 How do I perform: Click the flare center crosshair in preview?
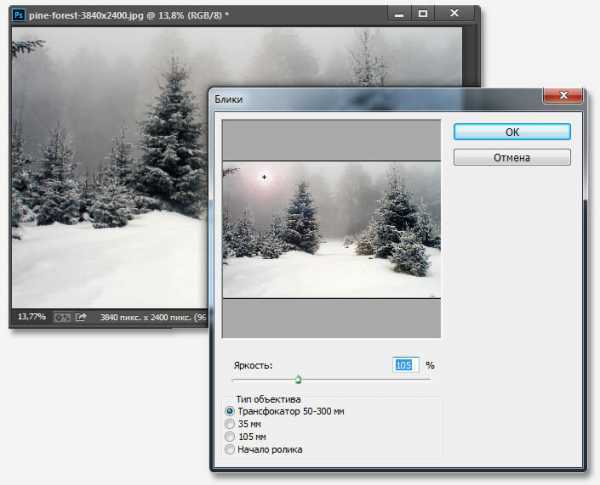(264, 177)
